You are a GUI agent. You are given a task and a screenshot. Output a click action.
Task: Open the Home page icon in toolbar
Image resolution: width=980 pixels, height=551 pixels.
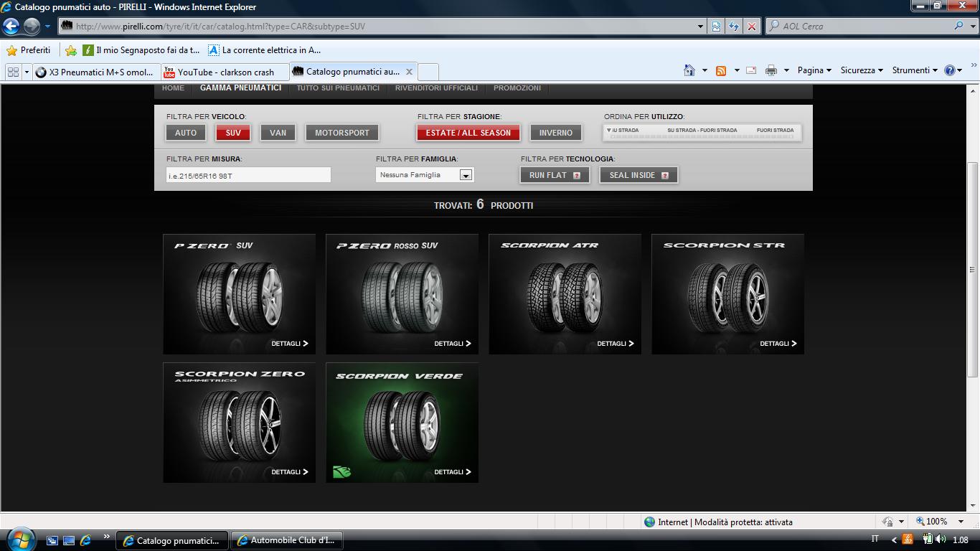point(689,70)
